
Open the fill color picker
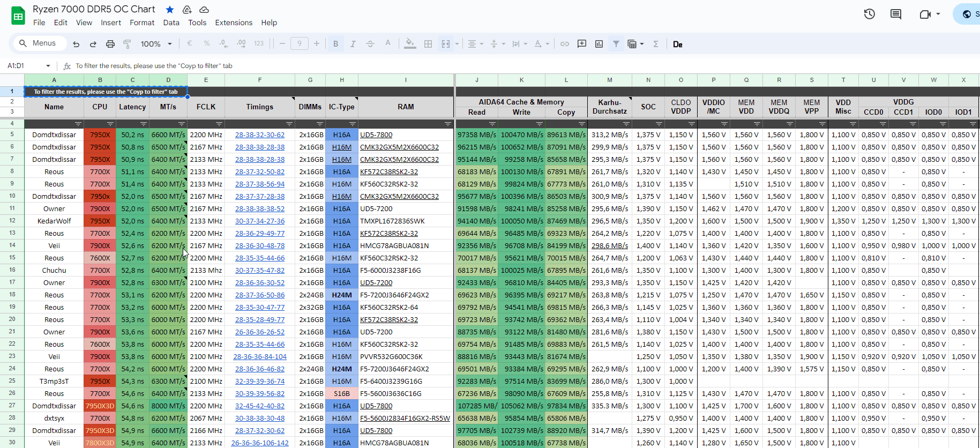coord(410,44)
